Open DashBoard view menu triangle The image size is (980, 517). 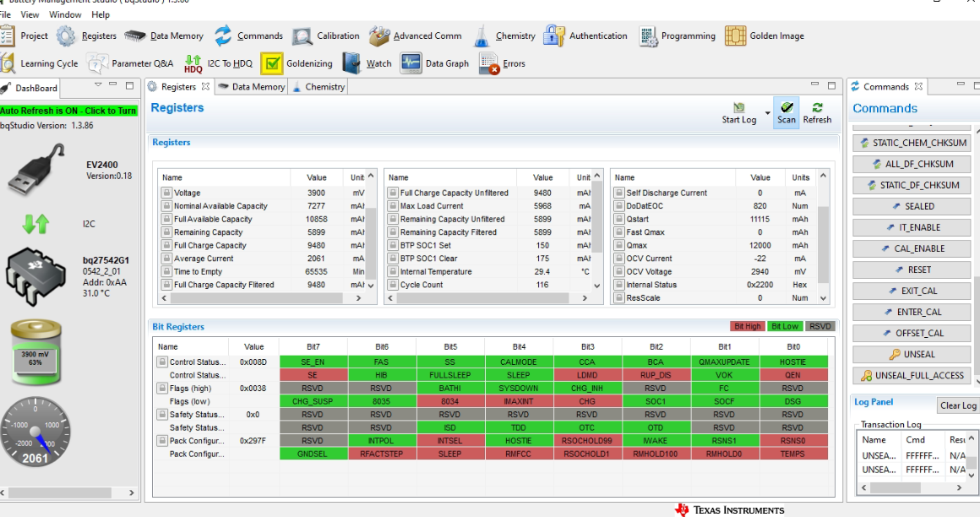98,85
